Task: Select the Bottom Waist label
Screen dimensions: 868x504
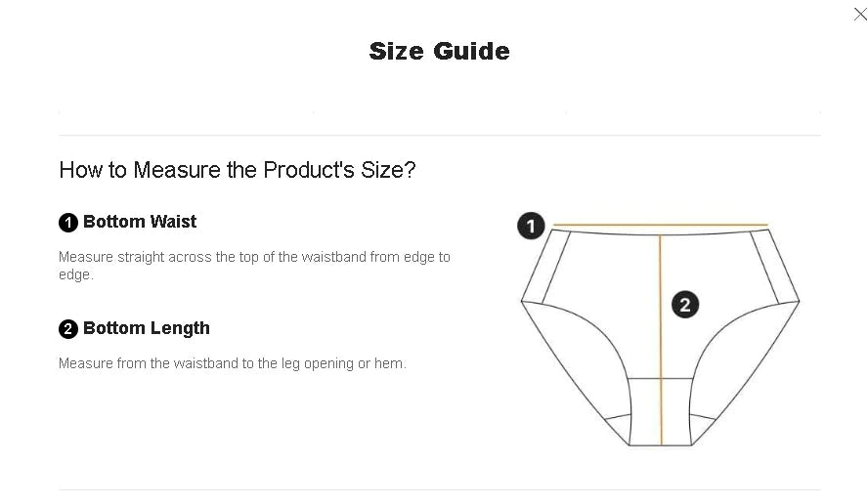Action: pyautogui.click(x=140, y=222)
